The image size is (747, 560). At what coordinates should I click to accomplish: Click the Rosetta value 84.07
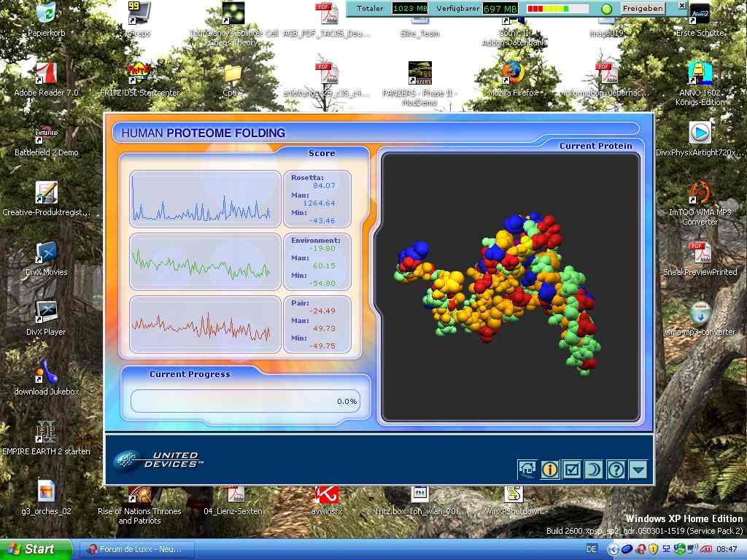(324, 186)
